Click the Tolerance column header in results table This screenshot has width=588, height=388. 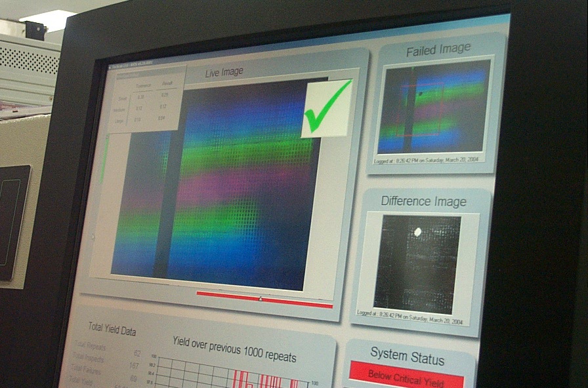coord(143,87)
